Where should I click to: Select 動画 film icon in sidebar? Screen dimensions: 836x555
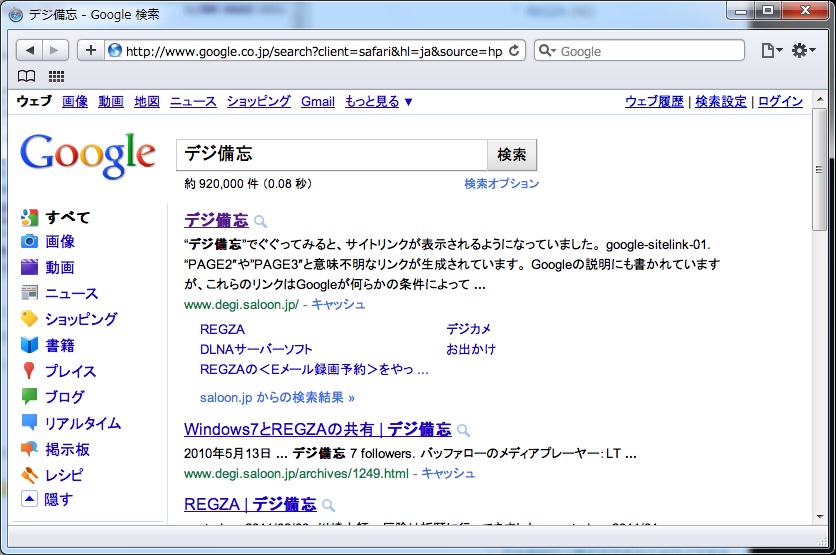point(29,267)
